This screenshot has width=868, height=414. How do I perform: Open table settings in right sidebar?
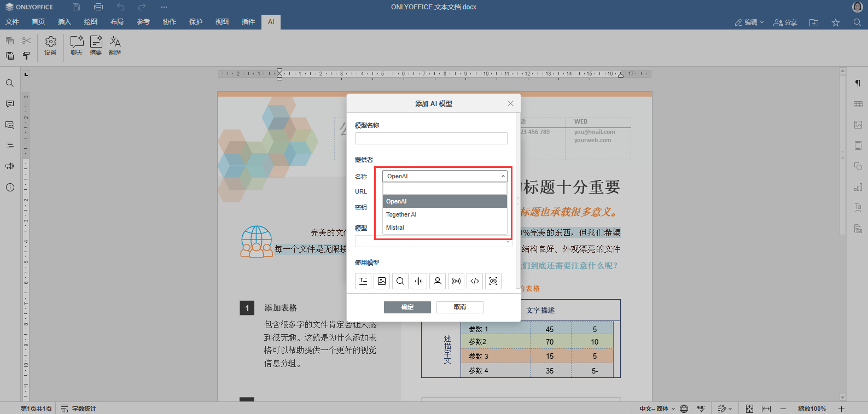[x=858, y=104]
